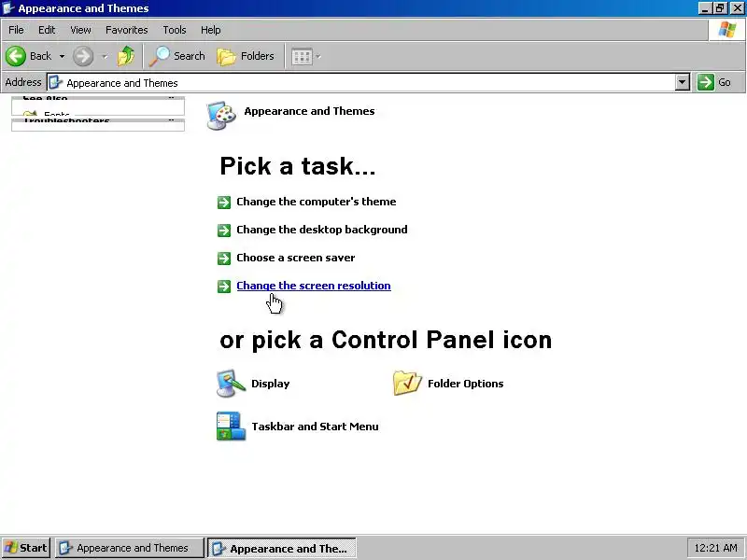Click the Display control panel icon

(231, 384)
